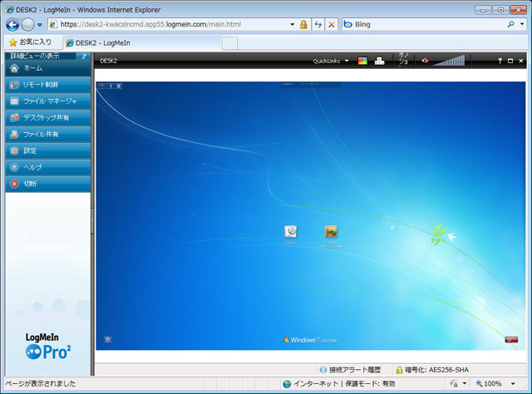Click the picture icon on remote desktop

point(331,232)
